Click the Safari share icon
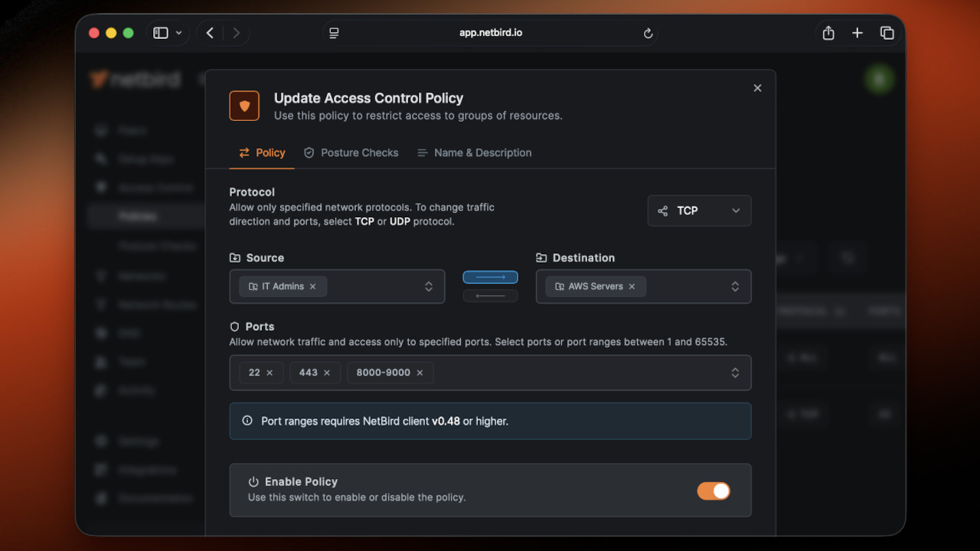This screenshot has height=551, width=980. pos(828,33)
